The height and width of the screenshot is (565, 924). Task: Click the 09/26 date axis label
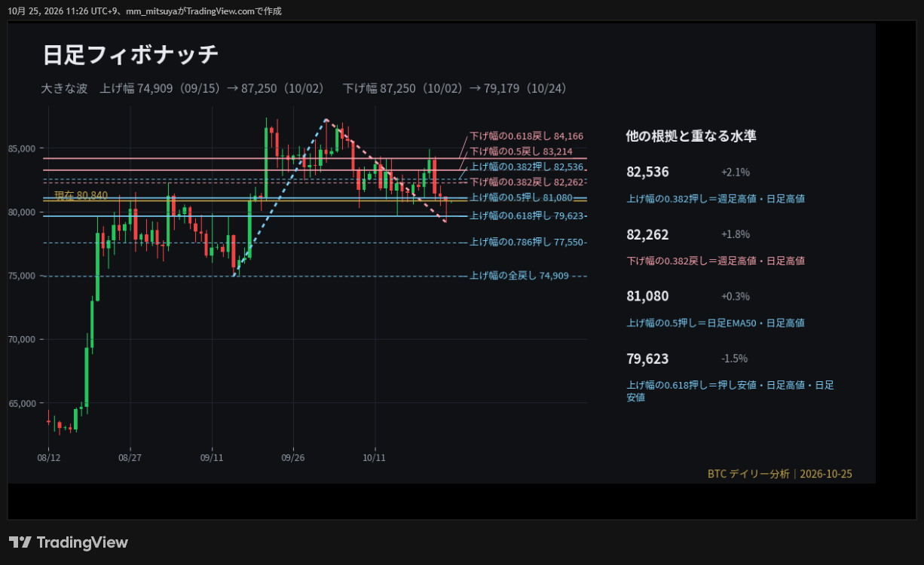(292, 457)
